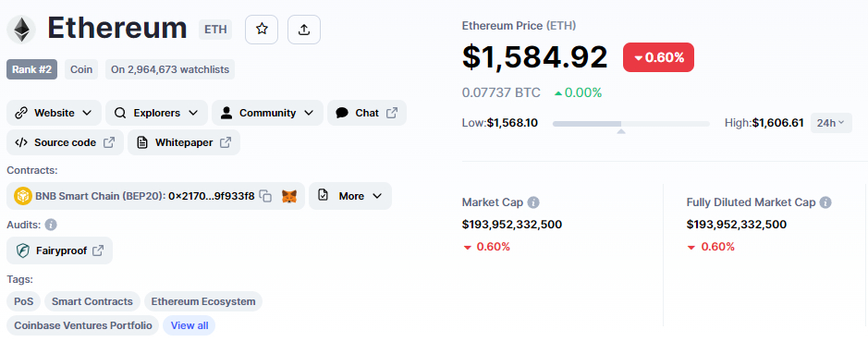Click the Market Cap info icon
868x342 pixels.
(x=533, y=202)
